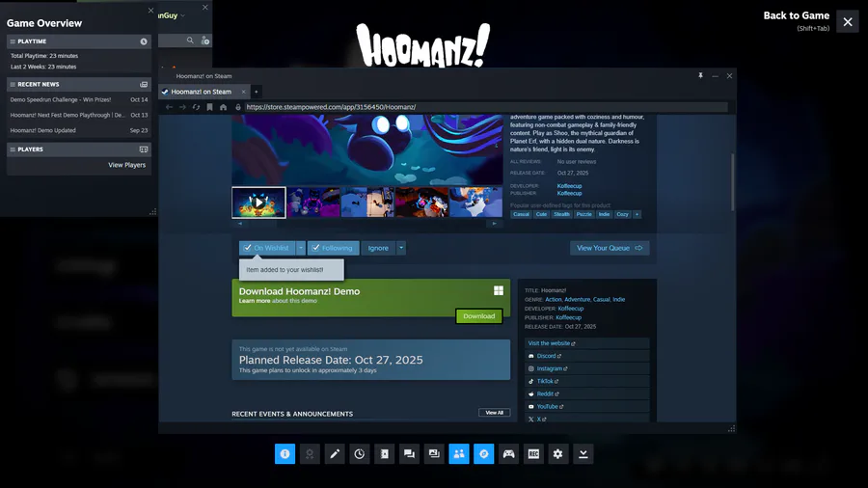Collapse the Playtime section header
The width and height of the screenshot is (868, 488).
pos(79,41)
